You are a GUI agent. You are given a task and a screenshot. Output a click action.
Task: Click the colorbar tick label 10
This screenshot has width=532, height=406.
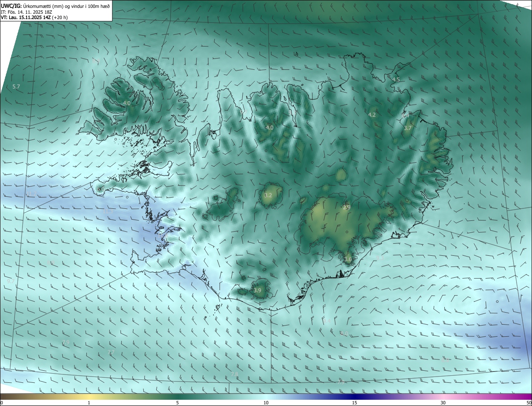[x=266, y=403]
